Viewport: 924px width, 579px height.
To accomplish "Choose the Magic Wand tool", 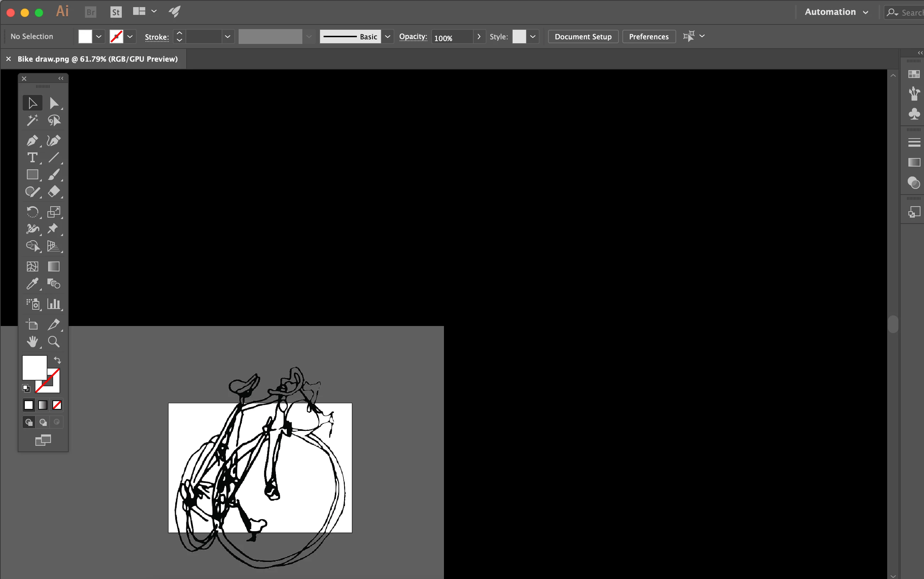I will [x=32, y=120].
